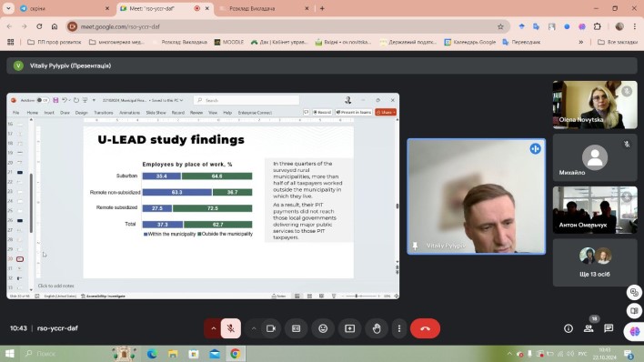Expand video settings arrow beside camera

(254, 328)
